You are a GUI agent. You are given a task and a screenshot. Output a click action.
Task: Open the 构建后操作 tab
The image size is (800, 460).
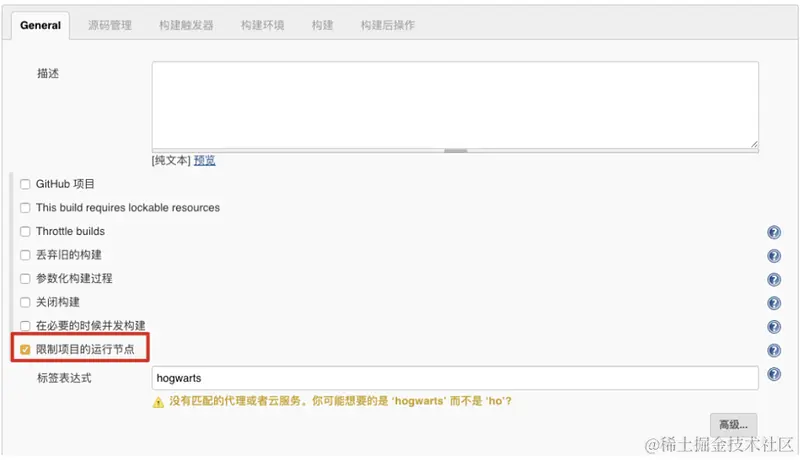[x=388, y=25]
